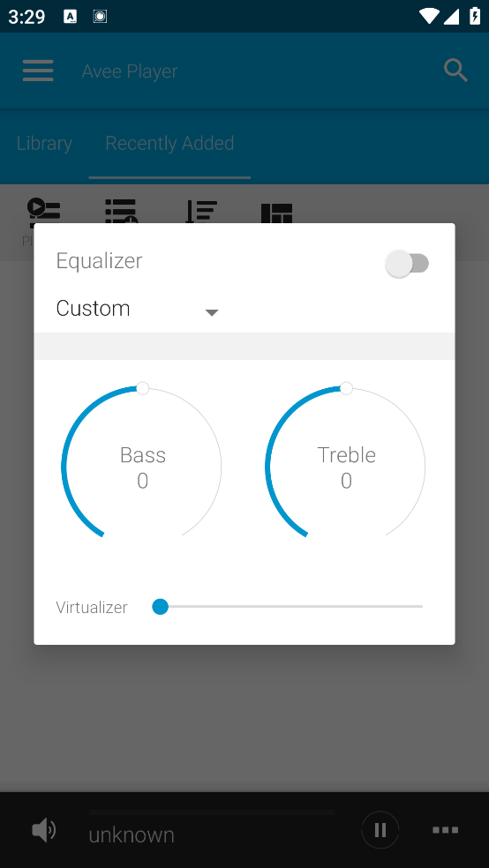
Task: Tap the speaker volume icon
Action: (x=44, y=830)
